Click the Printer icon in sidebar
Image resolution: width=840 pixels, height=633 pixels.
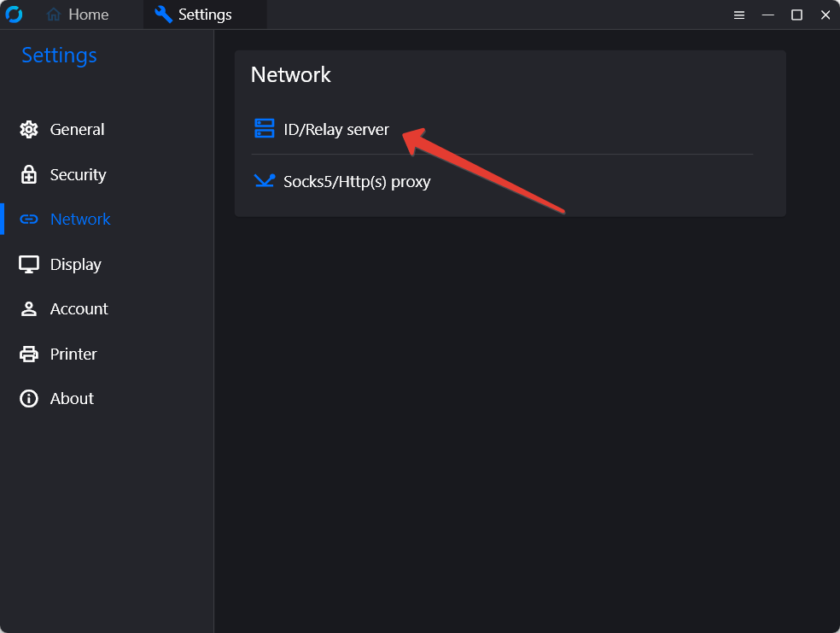click(29, 355)
